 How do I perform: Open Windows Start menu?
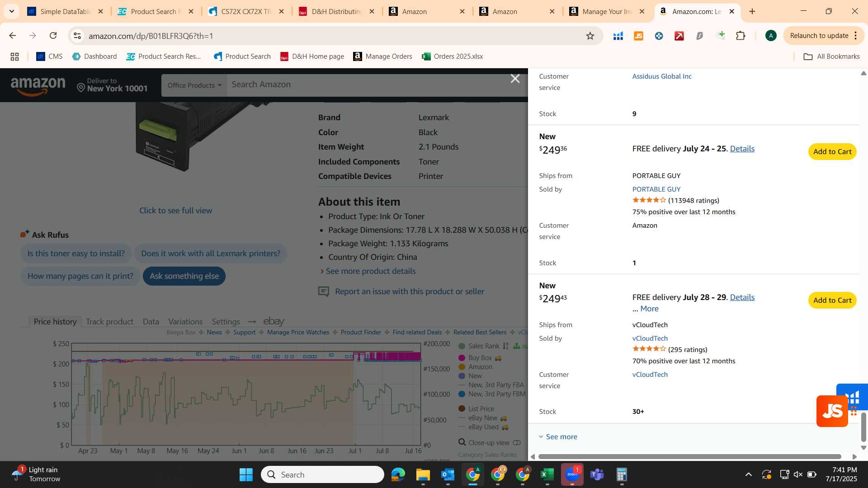tap(246, 474)
